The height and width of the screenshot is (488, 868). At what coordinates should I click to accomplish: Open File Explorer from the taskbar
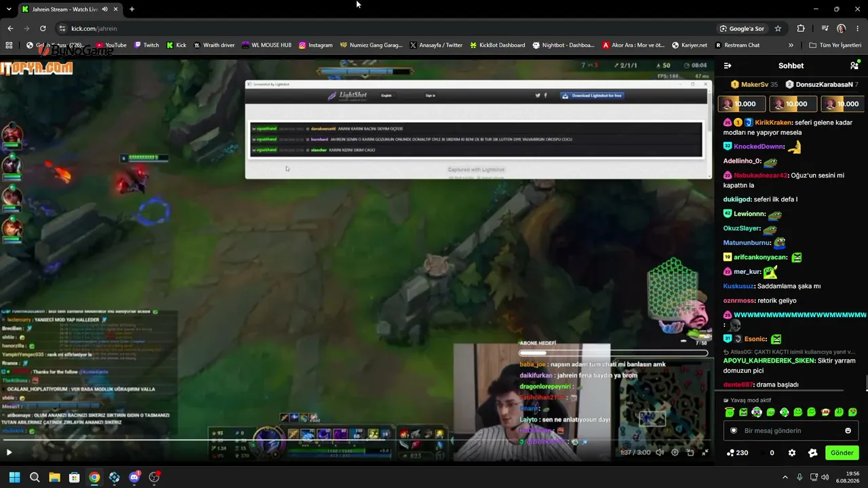[x=54, y=477]
